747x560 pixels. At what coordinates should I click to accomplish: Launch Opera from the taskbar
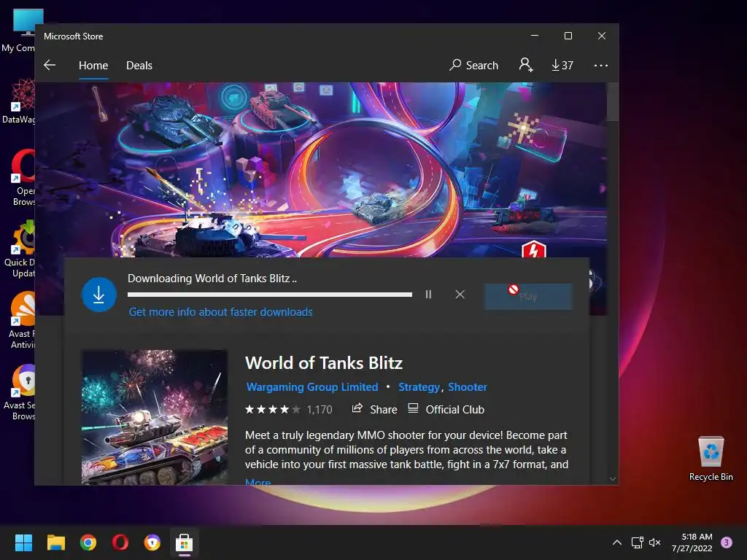tap(120, 542)
